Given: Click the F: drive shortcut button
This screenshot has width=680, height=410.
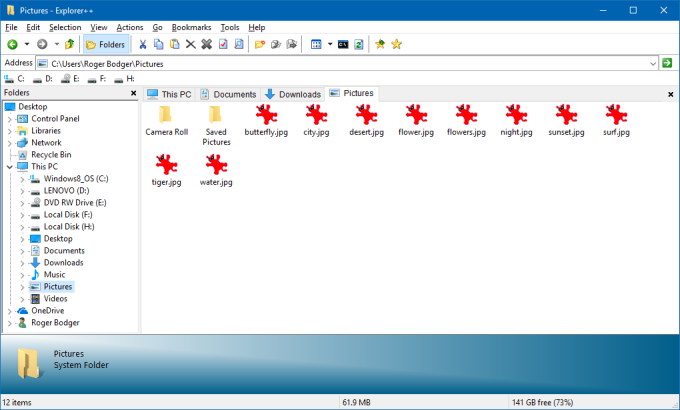Looking at the screenshot, I should [97, 79].
